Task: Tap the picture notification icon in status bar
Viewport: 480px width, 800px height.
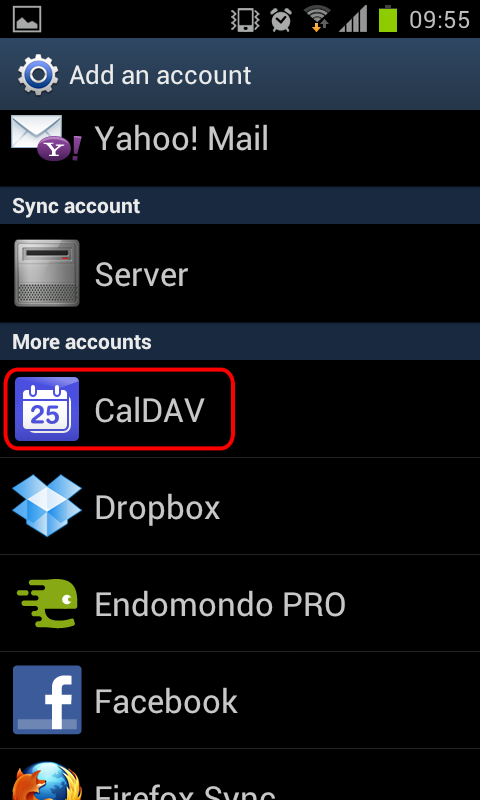Action: click(x=27, y=19)
